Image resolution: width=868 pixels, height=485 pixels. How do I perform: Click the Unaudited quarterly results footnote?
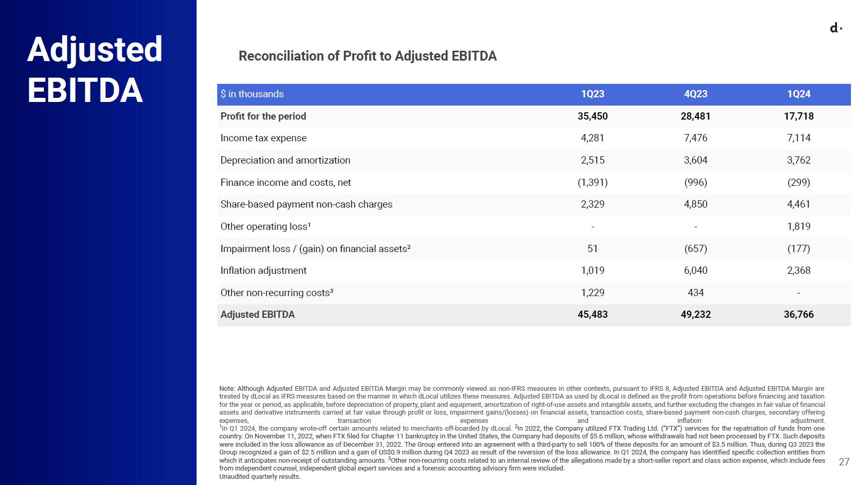tap(260, 477)
